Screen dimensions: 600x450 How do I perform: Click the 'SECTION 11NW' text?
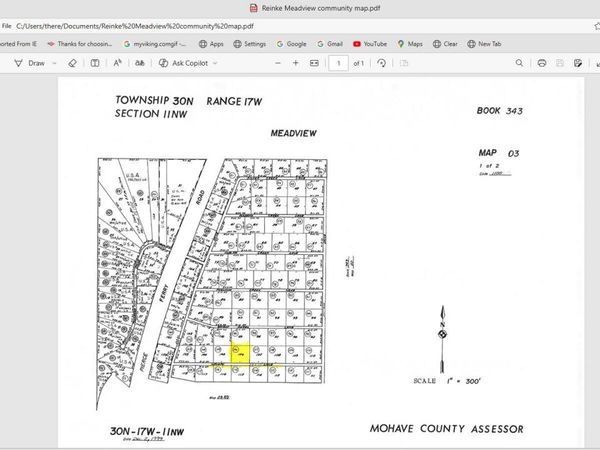click(151, 114)
